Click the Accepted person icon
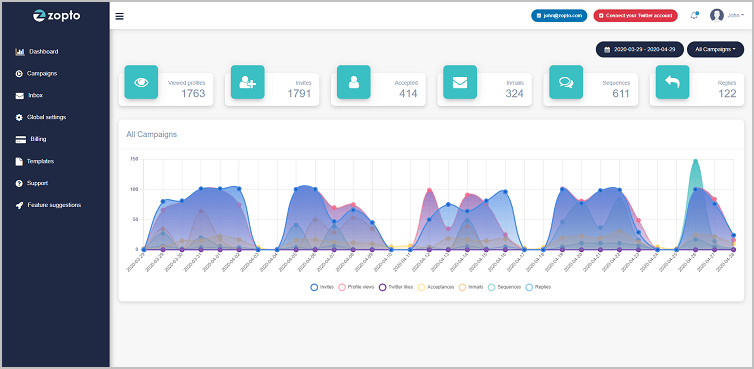754x369 pixels. click(353, 82)
